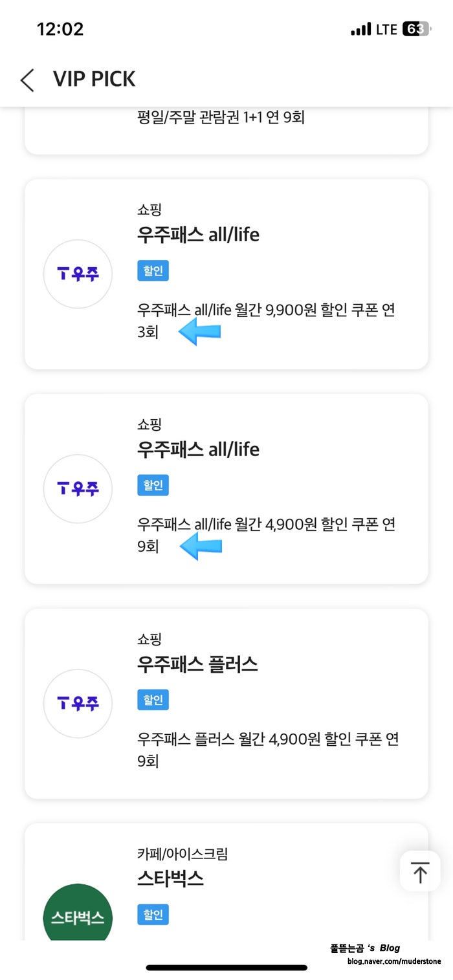
Task: Tap the 할인 badge on the all/life 4,900원 card
Action: pyautogui.click(x=153, y=485)
